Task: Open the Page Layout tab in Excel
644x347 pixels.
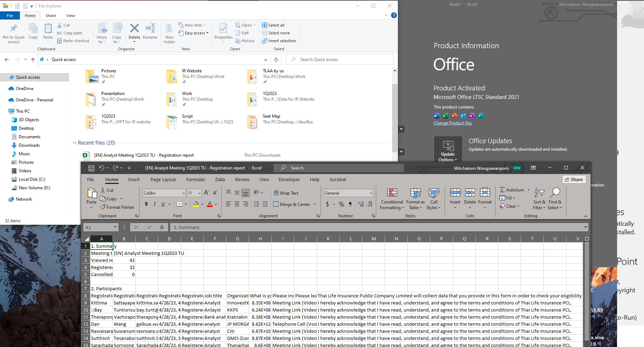Action: coord(163,180)
